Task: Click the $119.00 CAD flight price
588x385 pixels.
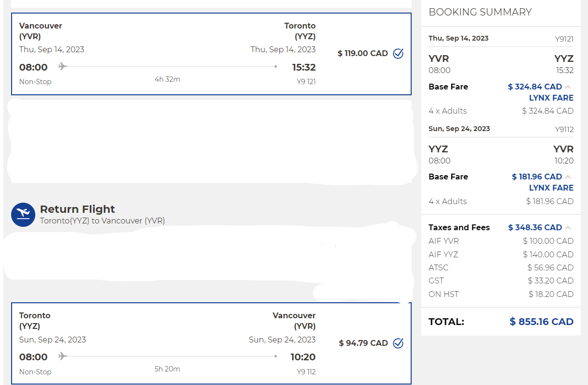Action: click(x=362, y=54)
